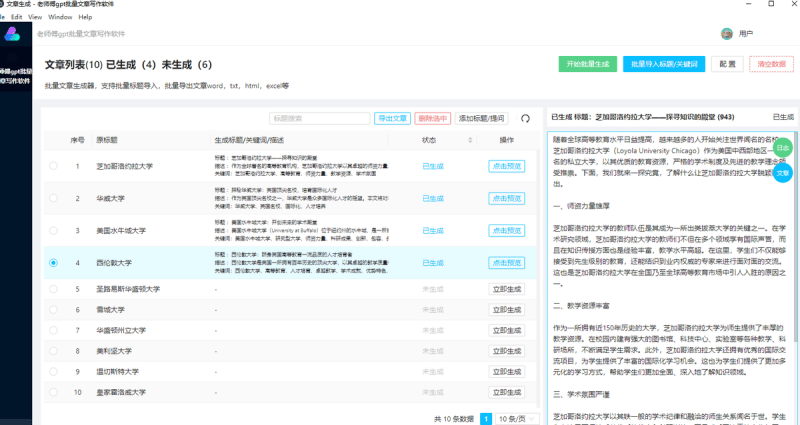
Task: Open the Help menu
Action: tap(85, 17)
